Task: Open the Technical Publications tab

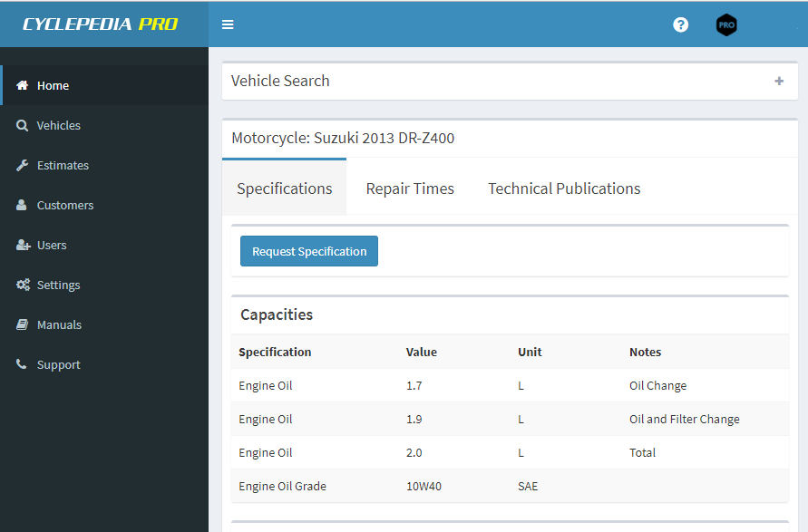Action: 564,189
